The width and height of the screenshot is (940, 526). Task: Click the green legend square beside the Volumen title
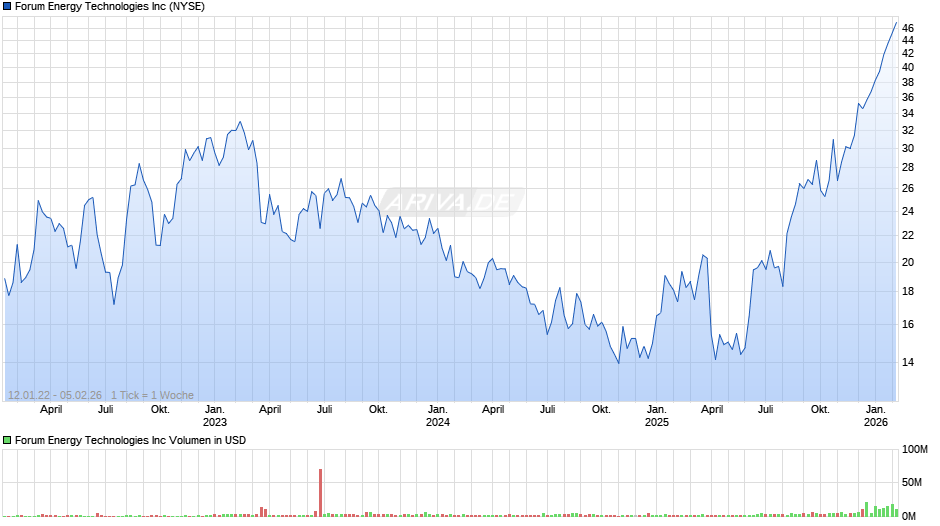point(7,440)
